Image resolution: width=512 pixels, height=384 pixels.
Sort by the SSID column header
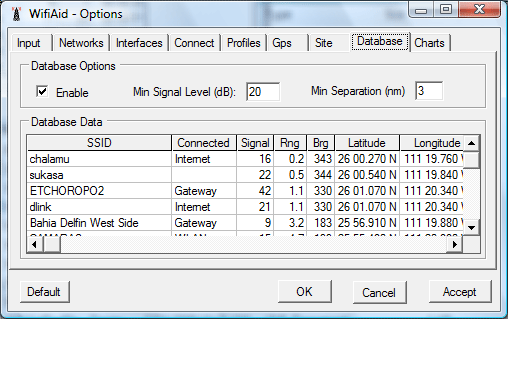tap(99, 143)
